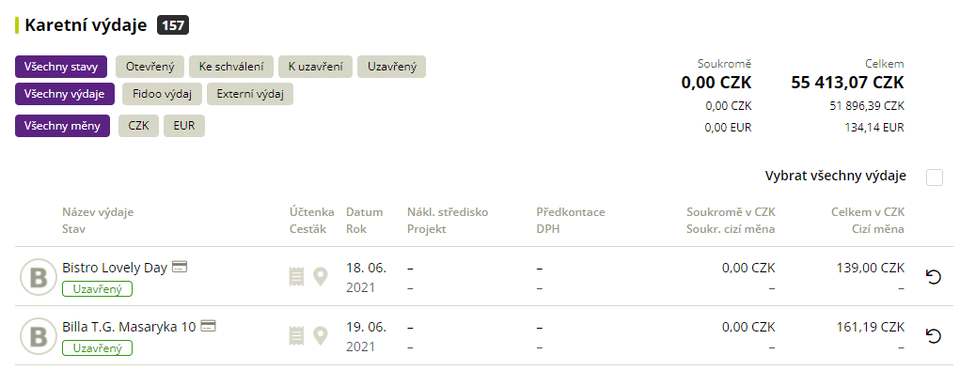Open receipt icon for Billa T.G. Masaryka 10

[x=296, y=336]
